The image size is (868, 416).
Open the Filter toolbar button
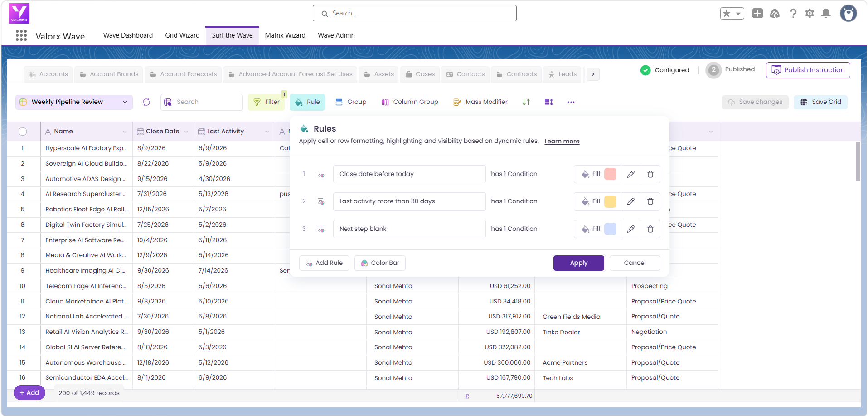click(267, 102)
